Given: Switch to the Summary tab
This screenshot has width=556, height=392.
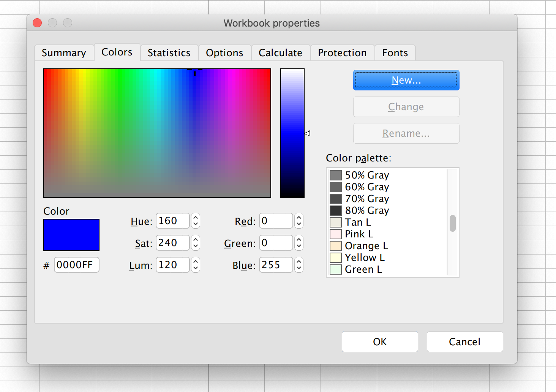Looking at the screenshot, I should coord(64,53).
